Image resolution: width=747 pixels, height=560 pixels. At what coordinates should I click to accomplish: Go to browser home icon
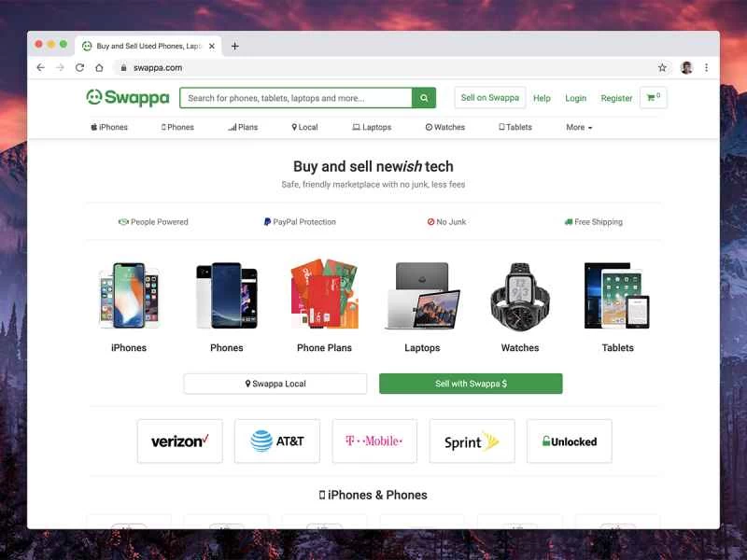(x=99, y=67)
